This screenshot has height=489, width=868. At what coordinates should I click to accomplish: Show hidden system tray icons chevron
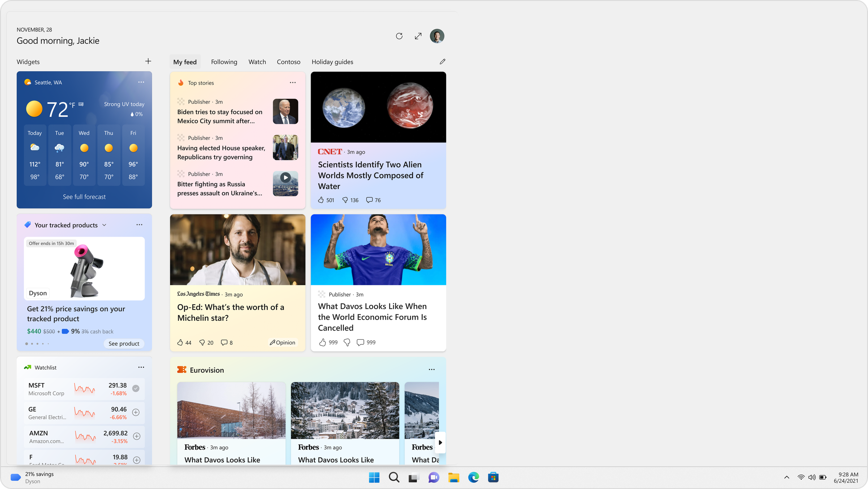click(x=787, y=477)
